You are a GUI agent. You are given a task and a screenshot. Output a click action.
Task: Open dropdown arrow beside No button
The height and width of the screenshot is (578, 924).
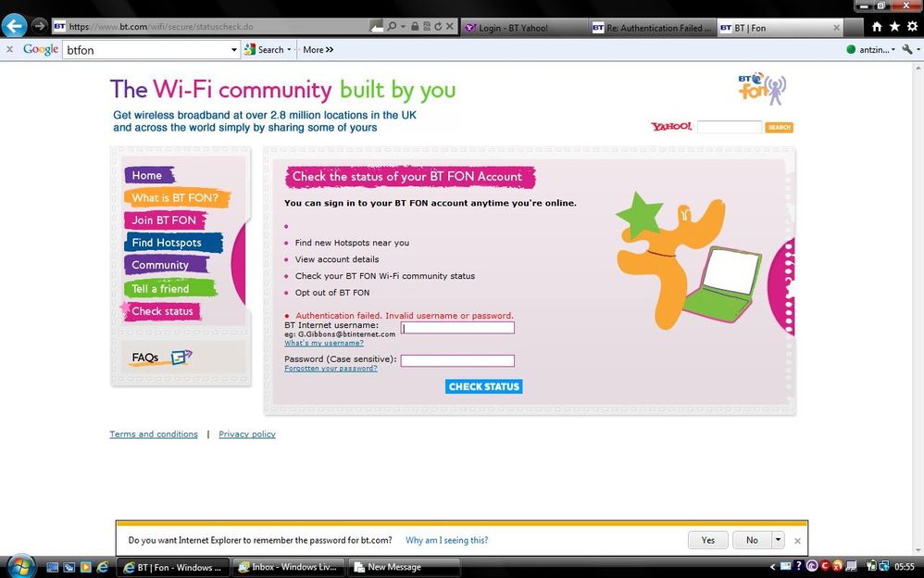click(x=778, y=540)
